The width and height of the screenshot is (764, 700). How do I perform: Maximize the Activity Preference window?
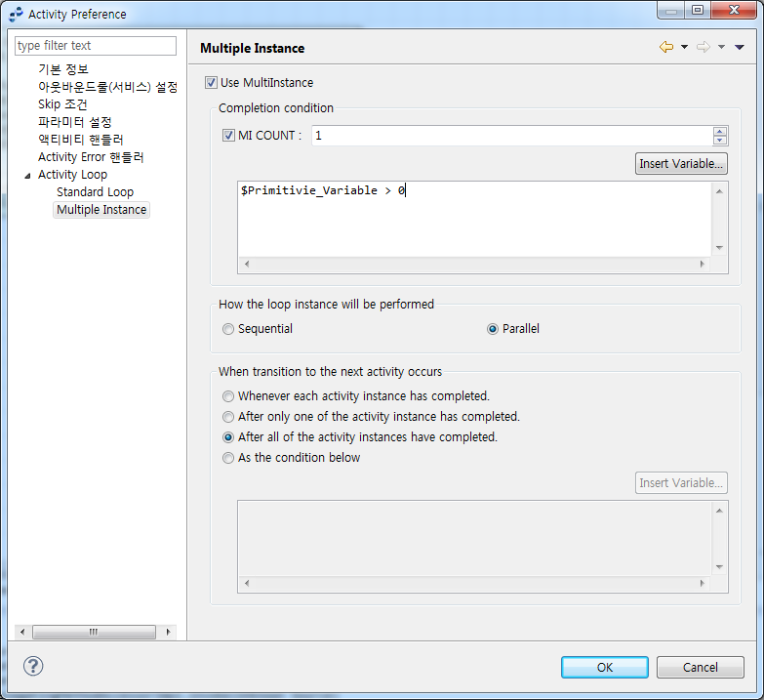pos(698,10)
